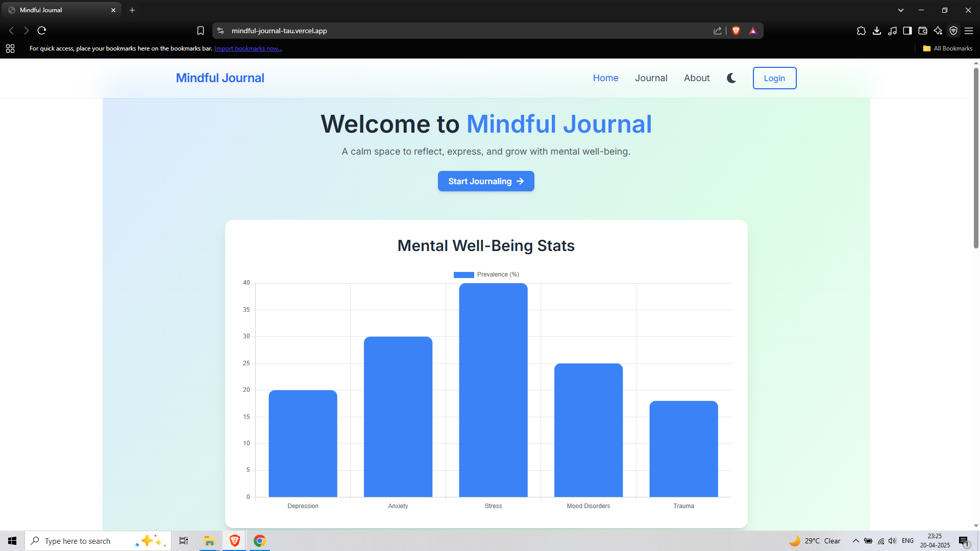Click Start Journaling button
This screenshot has width=980, height=551.
pos(486,181)
